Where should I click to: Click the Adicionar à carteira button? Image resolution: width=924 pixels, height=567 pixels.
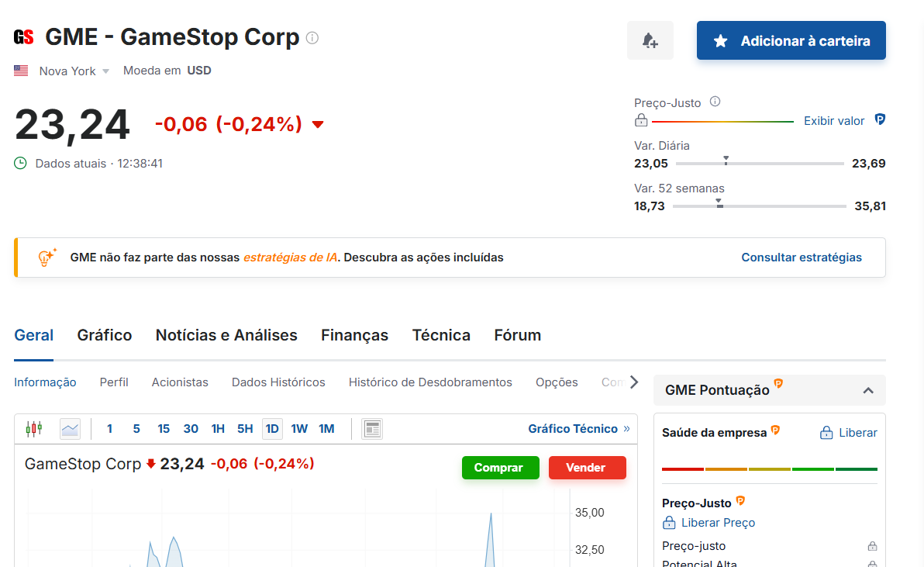(x=791, y=40)
